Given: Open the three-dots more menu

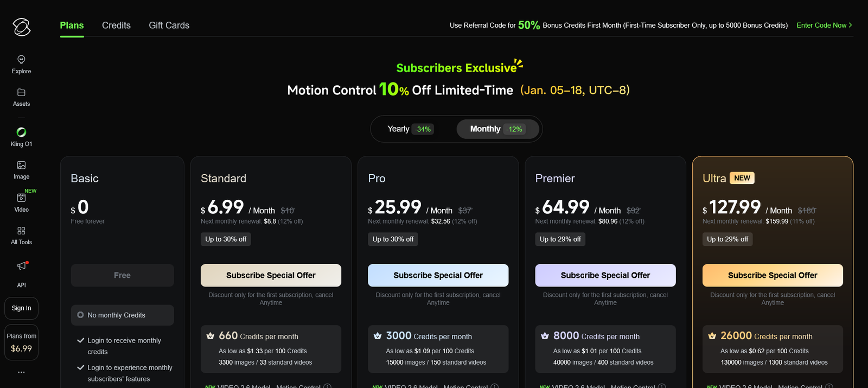Looking at the screenshot, I should (21, 372).
